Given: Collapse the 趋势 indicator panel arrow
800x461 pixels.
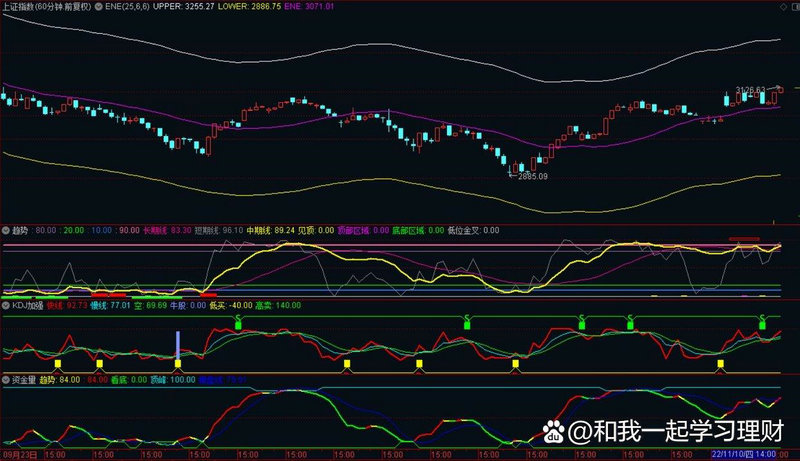Looking at the screenshot, I should (6, 230).
